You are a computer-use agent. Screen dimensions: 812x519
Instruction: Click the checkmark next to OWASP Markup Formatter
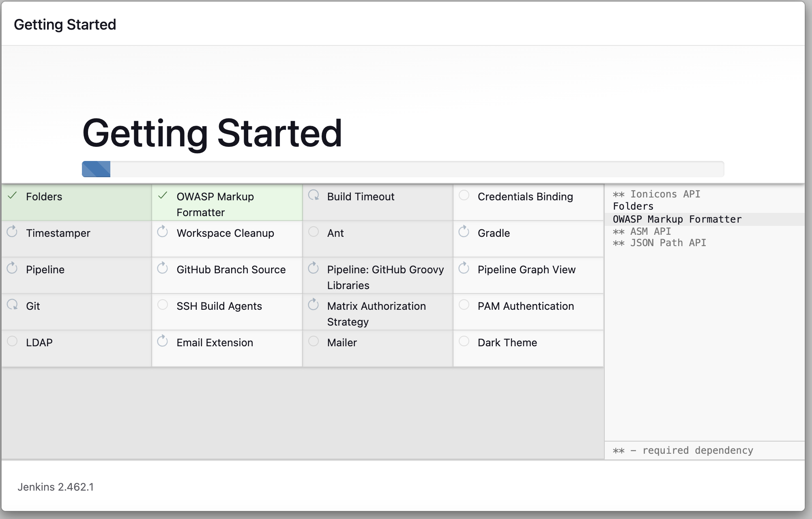tap(163, 196)
